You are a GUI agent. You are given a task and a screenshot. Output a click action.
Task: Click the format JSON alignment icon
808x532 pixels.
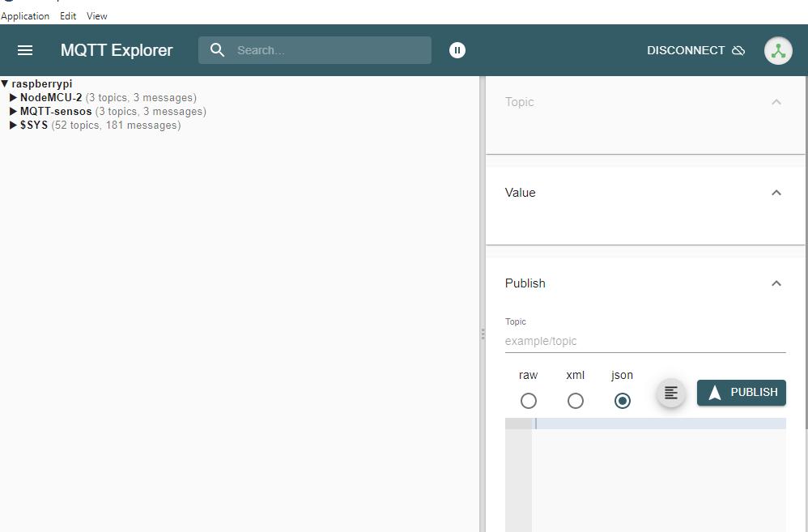(x=670, y=393)
